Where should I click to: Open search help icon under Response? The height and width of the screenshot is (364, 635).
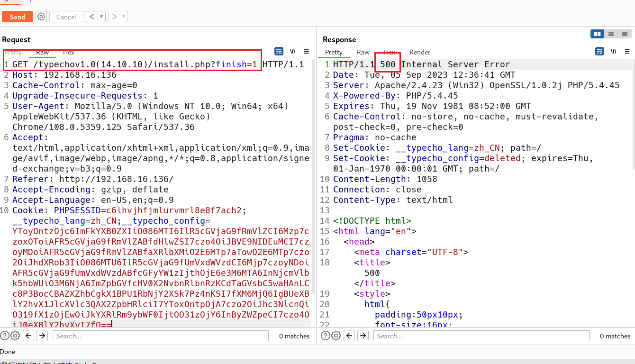326,336
